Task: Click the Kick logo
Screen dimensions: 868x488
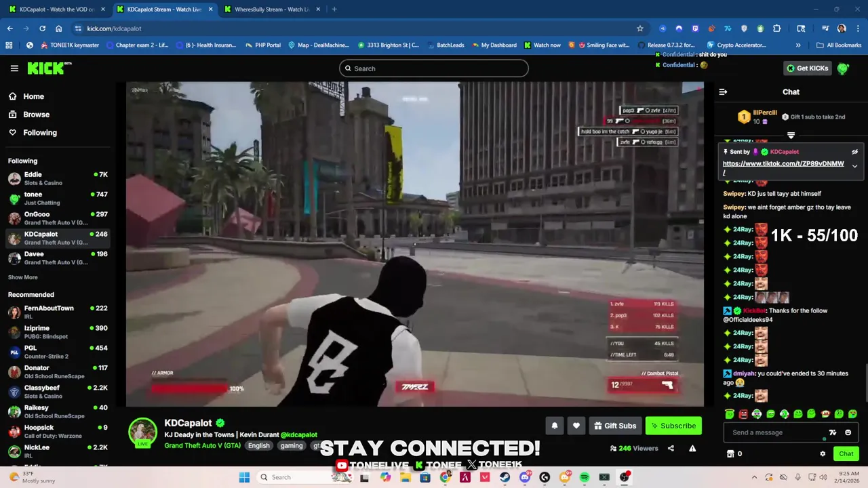Action: click(49, 68)
